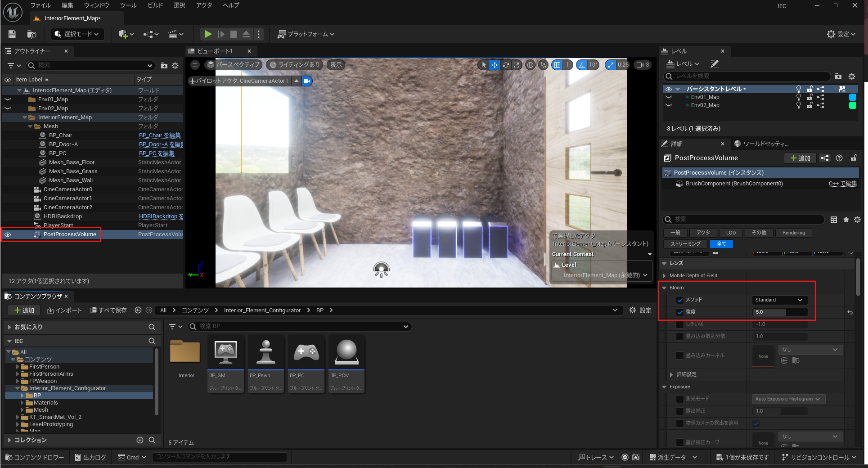Viewport: 868px width, 468px height.
Task: Open the ビルド menu
Action: click(x=155, y=5)
